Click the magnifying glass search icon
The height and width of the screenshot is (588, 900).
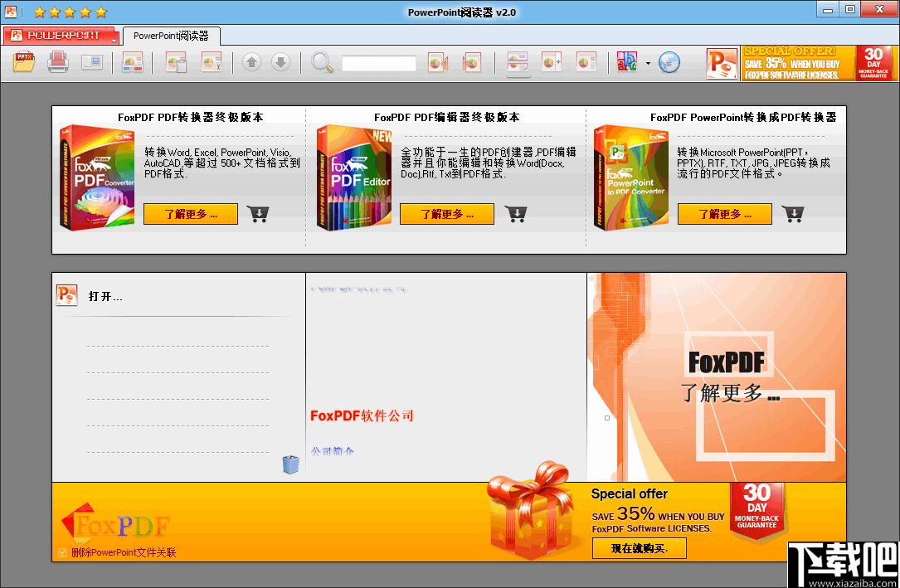click(322, 62)
